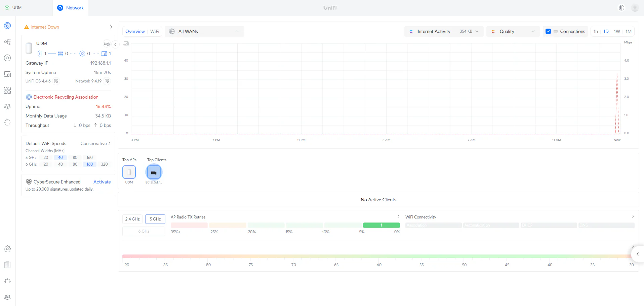
Task: Expand Default WiFi Speeds Conservative chevron
Action: (110, 143)
